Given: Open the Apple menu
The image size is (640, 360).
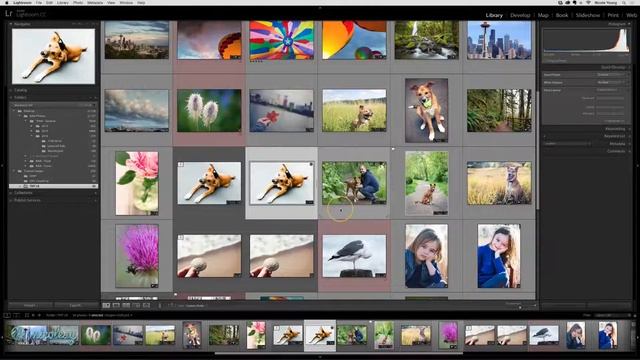Looking at the screenshot, I should tap(7, 2).
